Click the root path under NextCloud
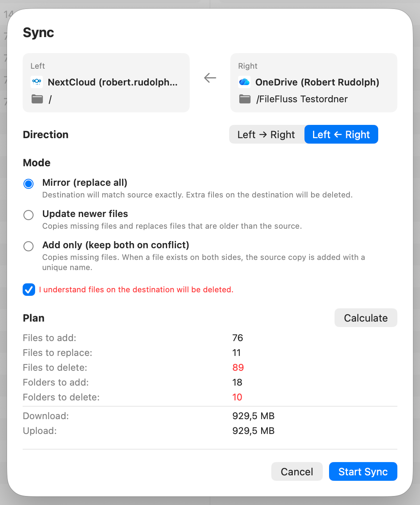 [x=50, y=99]
